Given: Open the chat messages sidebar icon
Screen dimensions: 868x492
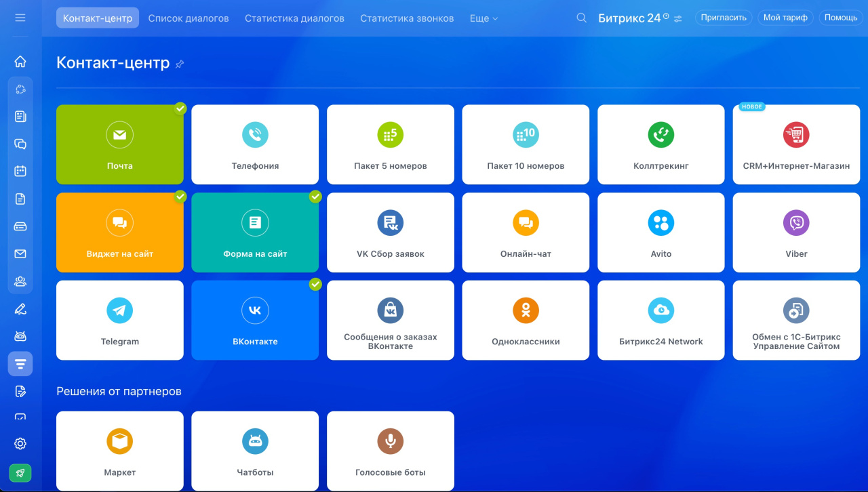Looking at the screenshot, I should [20, 144].
